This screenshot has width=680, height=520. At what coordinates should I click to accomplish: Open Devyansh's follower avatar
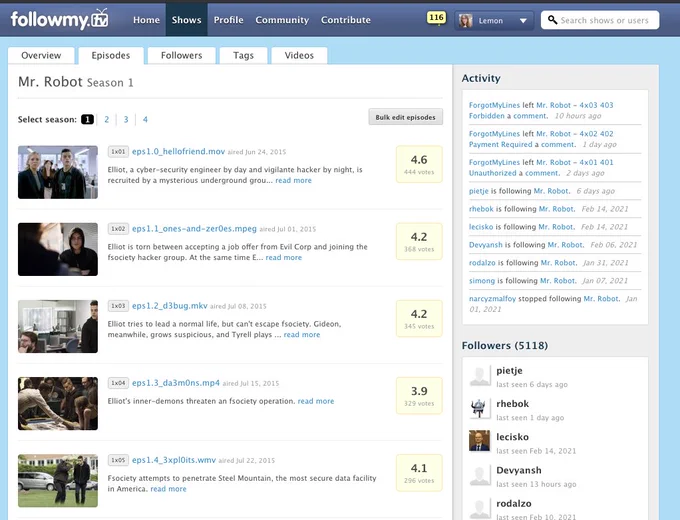[x=480, y=476]
